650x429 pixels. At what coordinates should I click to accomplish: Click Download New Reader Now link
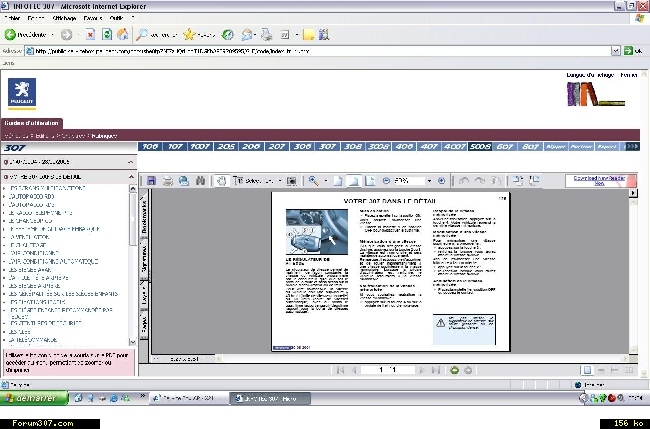pyautogui.click(x=599, y=180)
